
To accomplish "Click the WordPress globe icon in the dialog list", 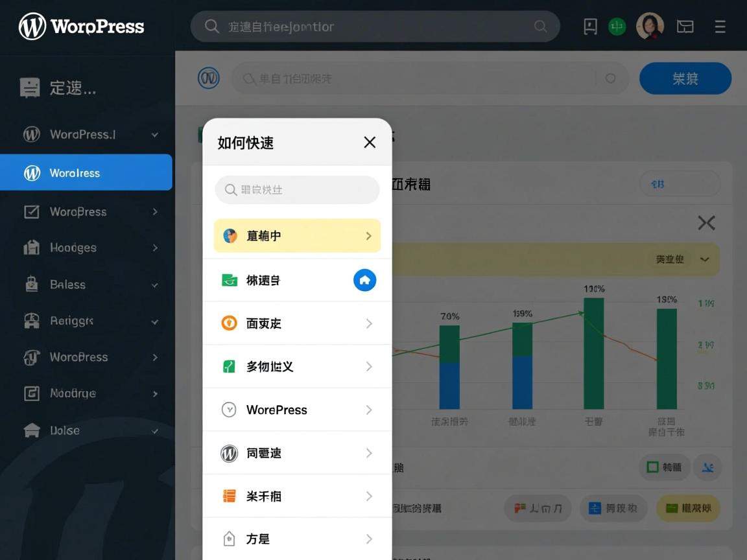I will click(x=228, y=410).
